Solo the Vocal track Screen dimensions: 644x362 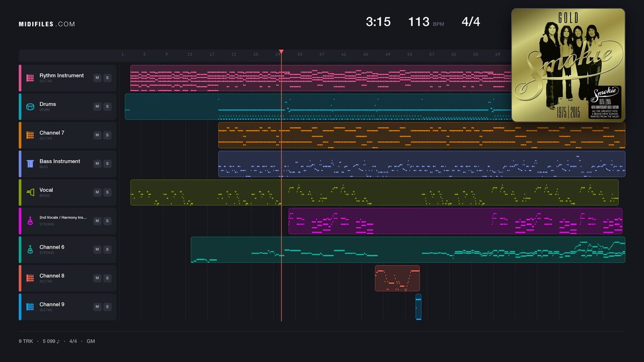pyautogui.click(x=107, y=192)
